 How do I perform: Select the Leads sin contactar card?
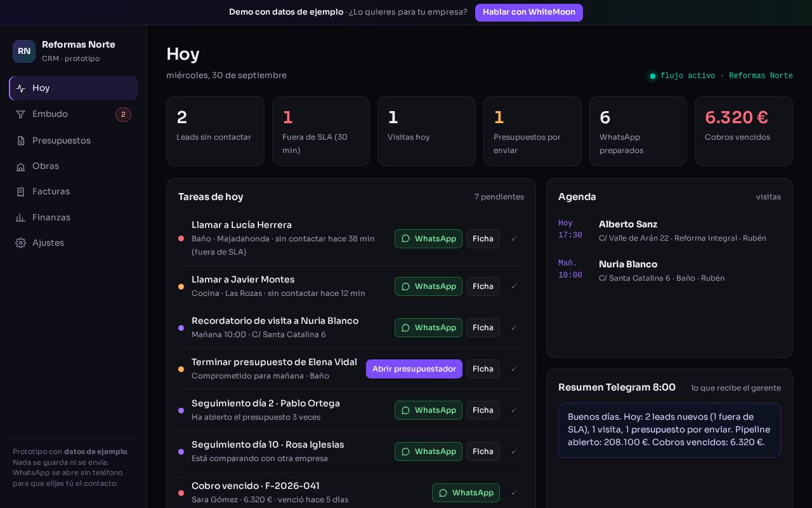[x=215, y=131]
